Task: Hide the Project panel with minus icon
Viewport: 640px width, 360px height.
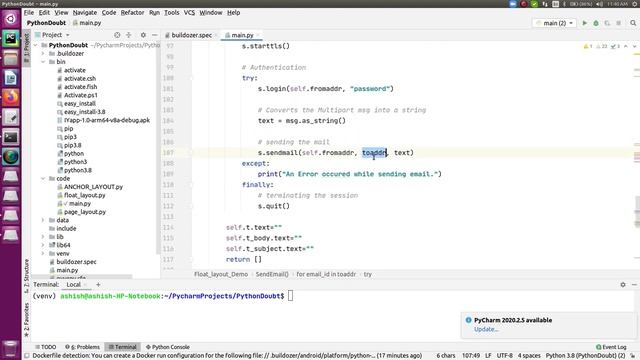Action: click(x=155, y=35)
